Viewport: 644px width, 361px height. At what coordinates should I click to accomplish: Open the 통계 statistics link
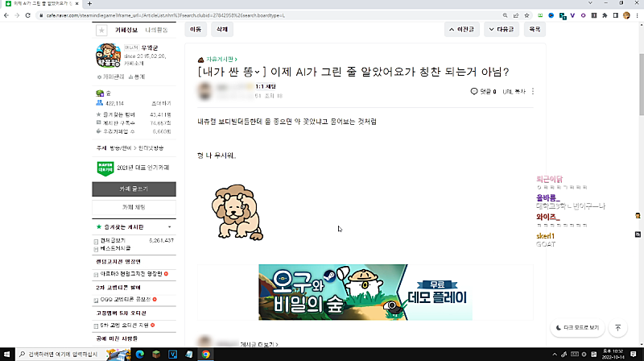[137, 77]
